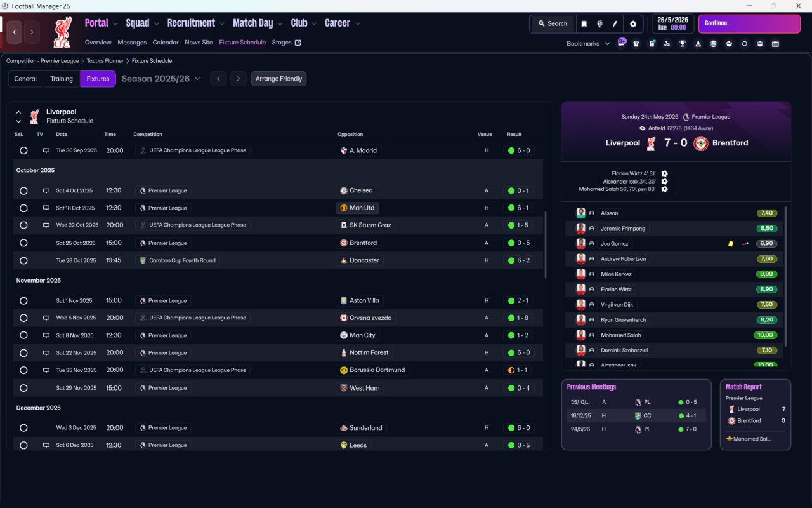
Task: Open the calendar bookmark icon
Action: tap(775, 44)
